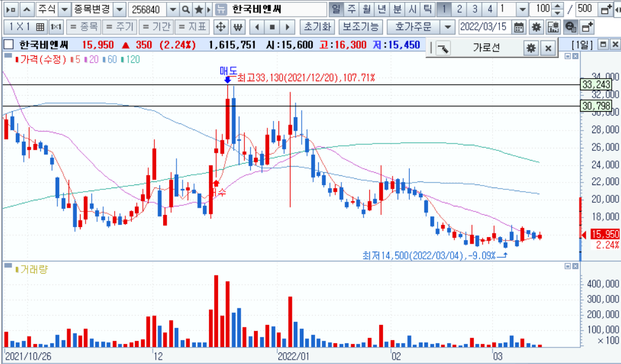This screenshot has width=621, height=364.
Task: Choose interval preset 3 button
Action: coord(474,9)
